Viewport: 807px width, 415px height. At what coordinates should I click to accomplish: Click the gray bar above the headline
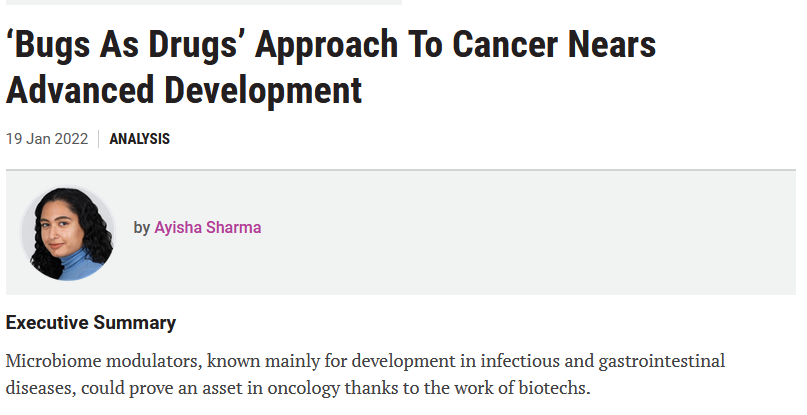[x=200, y=2]
